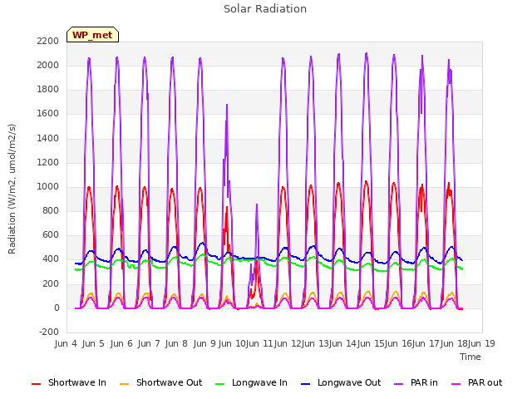This screenshot has width=532, height=399.
Task: Click the blue Longwave Out legend swatch
Action: (306, 384)
